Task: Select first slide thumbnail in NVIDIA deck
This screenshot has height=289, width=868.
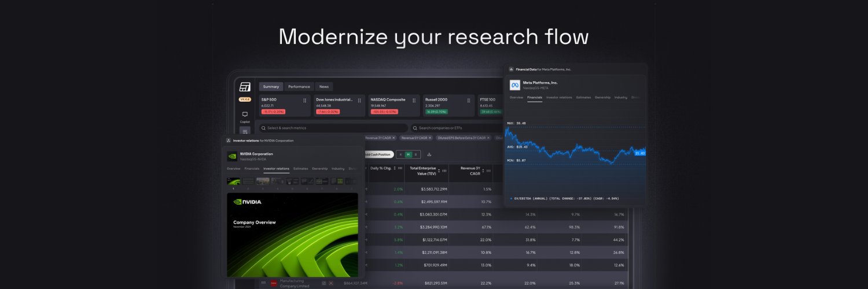Action: (233, 181)
